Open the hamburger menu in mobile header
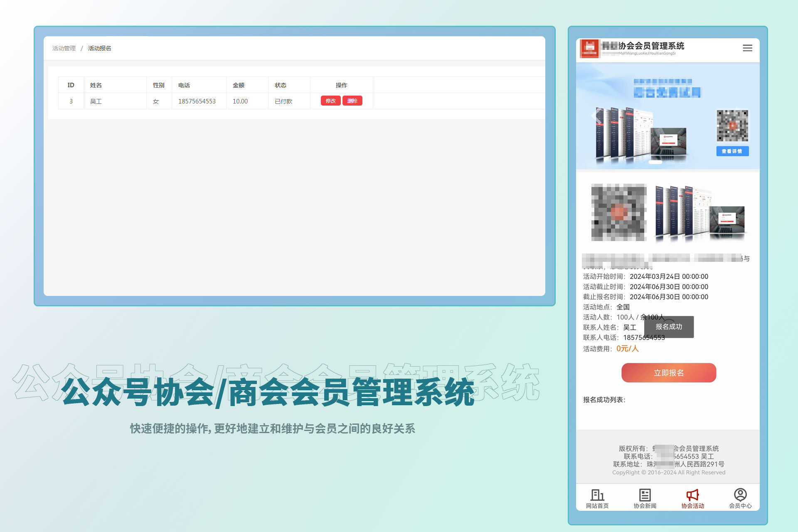 point(747,48)
